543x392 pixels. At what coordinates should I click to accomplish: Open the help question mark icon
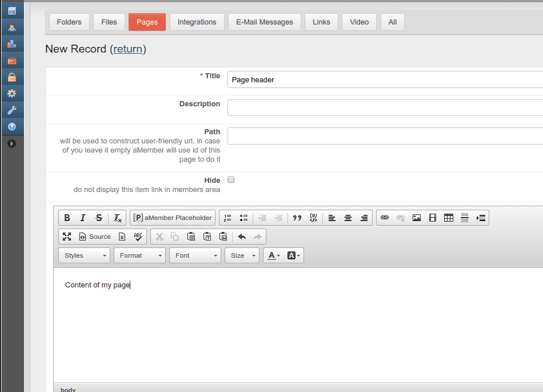pos(12,127)
